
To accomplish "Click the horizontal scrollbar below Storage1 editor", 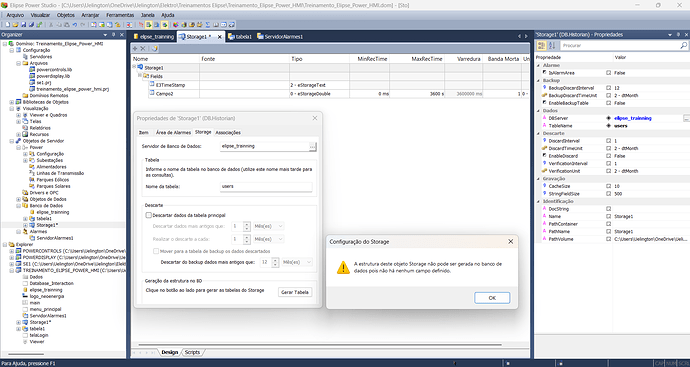I will (x=320, y=345).
